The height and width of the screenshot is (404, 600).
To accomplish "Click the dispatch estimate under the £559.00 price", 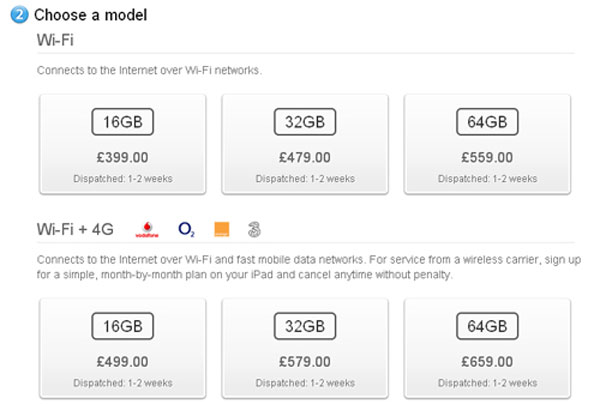I will (x=487, y=178).
